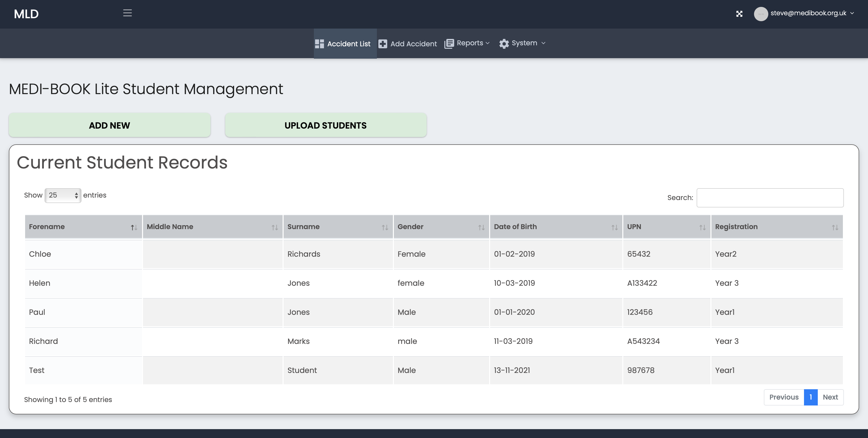Click the Registration column header
Viewport: 868px width, 438px height.
777,227
